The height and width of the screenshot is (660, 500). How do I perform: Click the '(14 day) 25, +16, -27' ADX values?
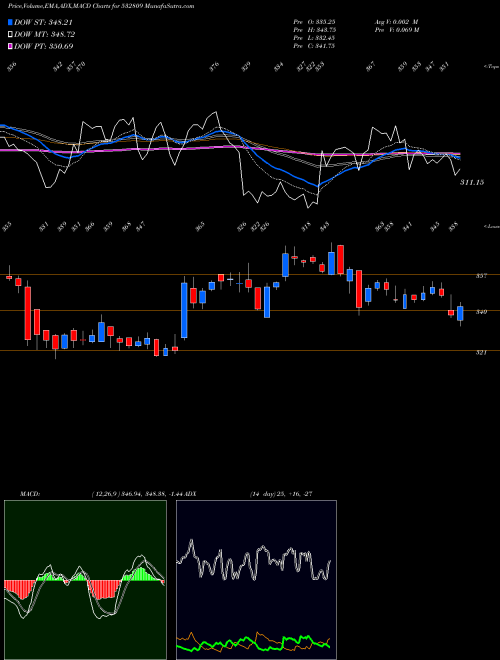coord(281,494)
